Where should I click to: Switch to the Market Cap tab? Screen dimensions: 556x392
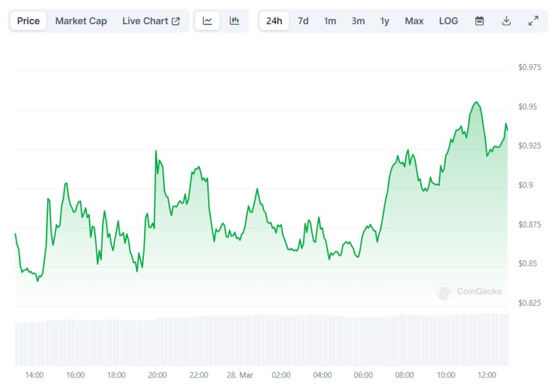pos(81,21)
